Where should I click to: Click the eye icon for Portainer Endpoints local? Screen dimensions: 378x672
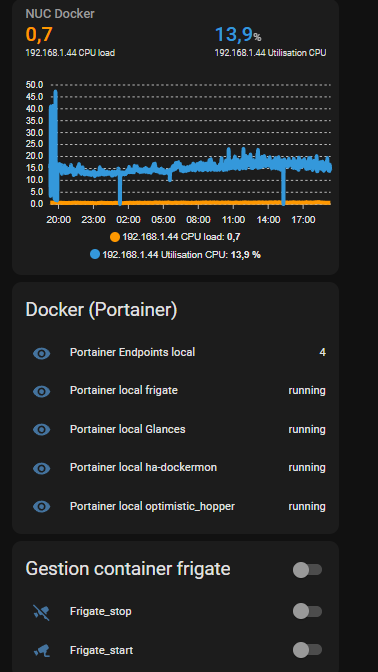(42, 353)
